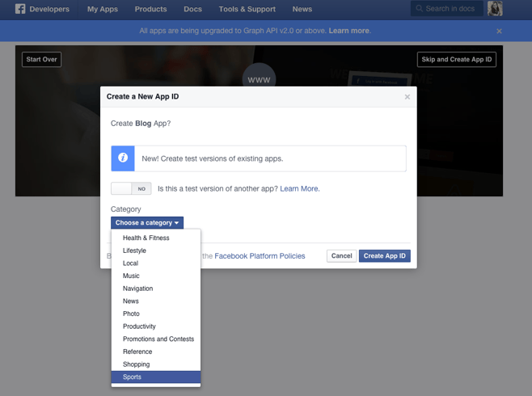Click the blue info icon

123,158
